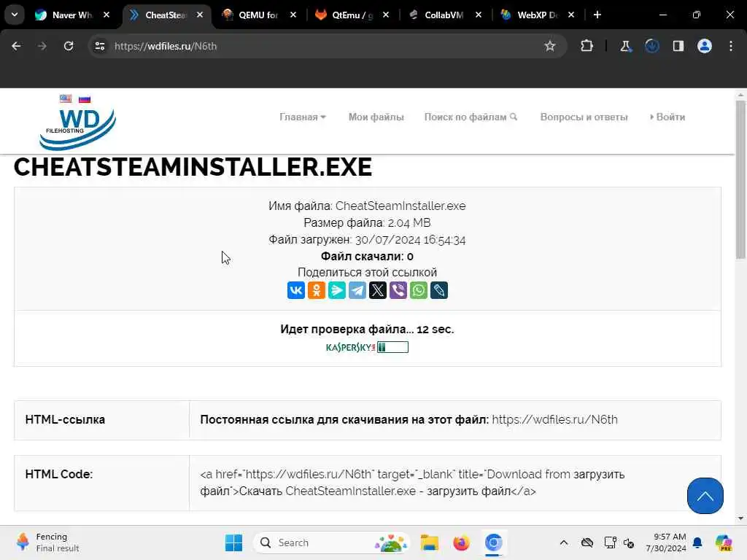Share the file via VK icon
747x560 pixels.
click(296, 290)
